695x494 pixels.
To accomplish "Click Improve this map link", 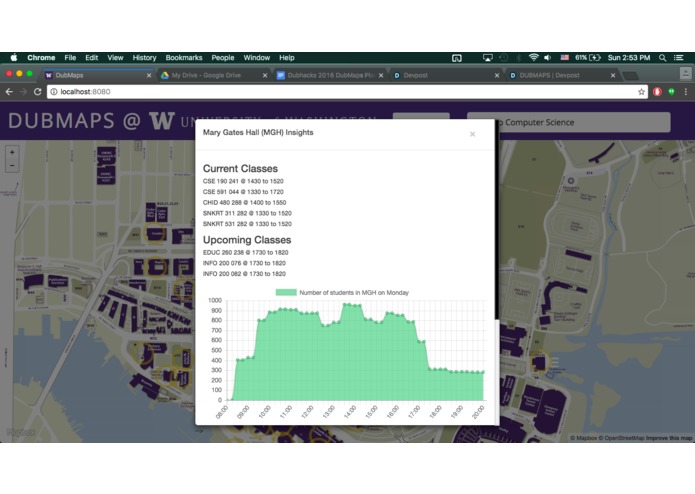I will pyautogui.click(x=669, y=438).
